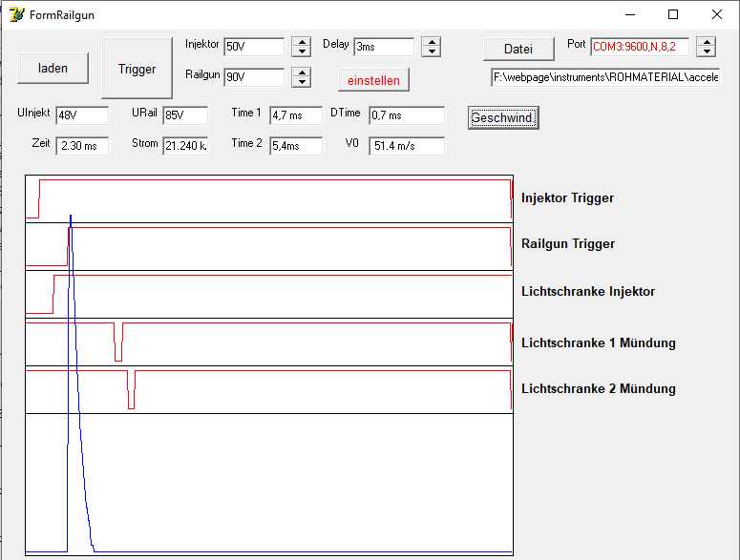Decrease Railgun voltage with down arrow
740x560 pixels.
coord(301,82)
